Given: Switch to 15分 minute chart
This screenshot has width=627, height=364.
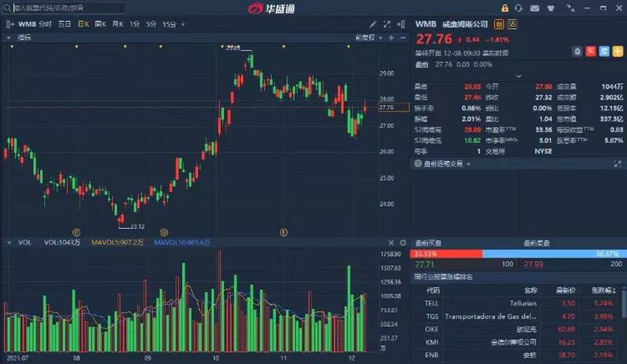Looking at the screenshot, I should (169, 24).
